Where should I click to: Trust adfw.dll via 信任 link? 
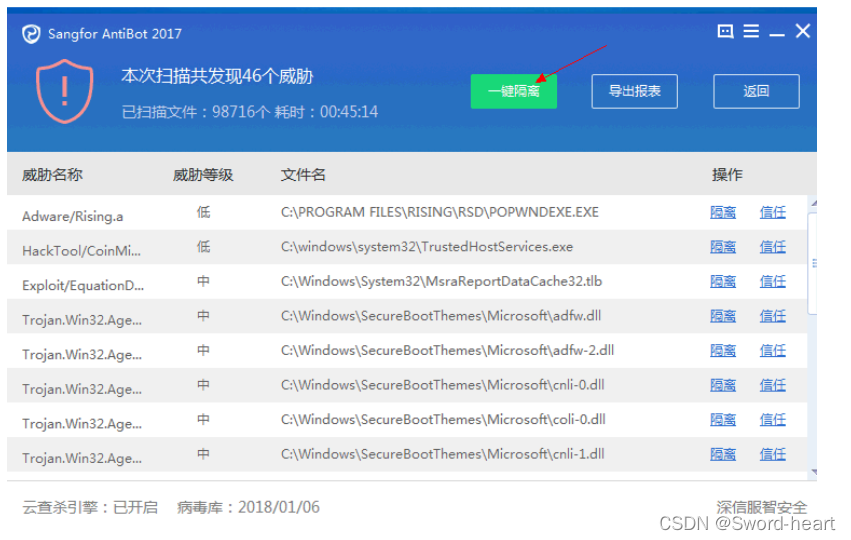(773, 316)
